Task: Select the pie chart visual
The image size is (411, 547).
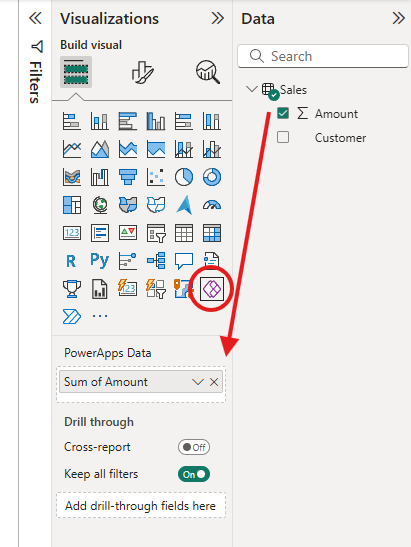Action: [184, 177]
